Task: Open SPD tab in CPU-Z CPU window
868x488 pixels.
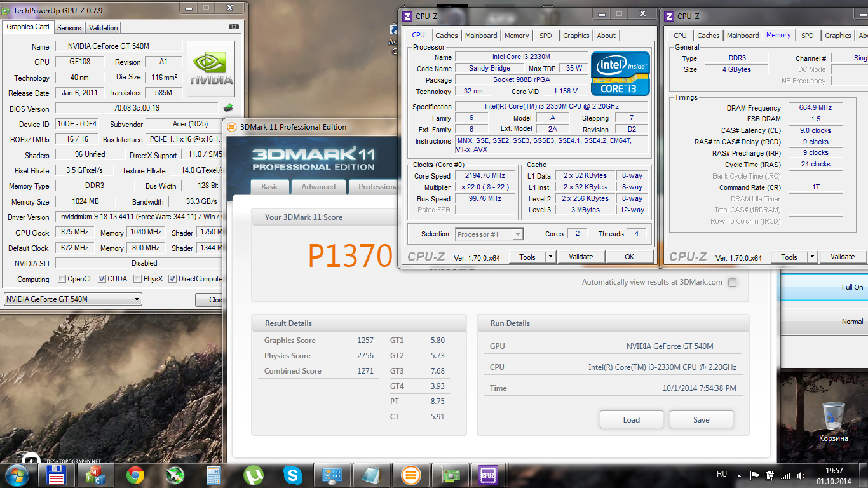Action: click(x=546, y=36)
